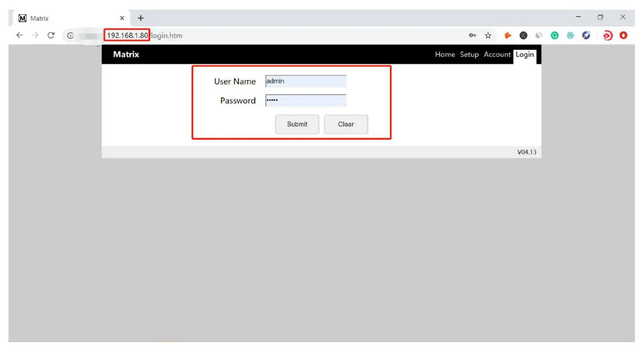Open the Account menu item
Image resolution: width=644 pixels, height=345 pixels.
click(x=497, y=54)
